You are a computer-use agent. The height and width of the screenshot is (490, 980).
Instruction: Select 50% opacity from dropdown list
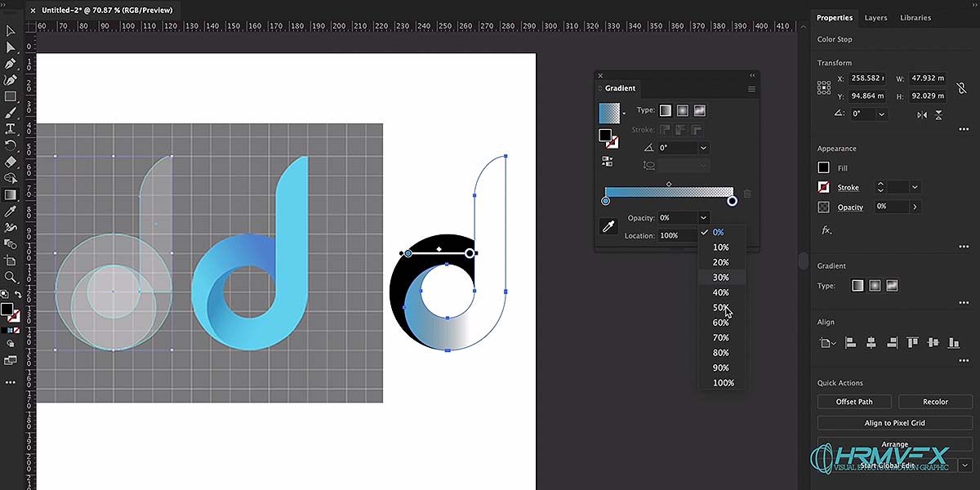coord(720,308)
